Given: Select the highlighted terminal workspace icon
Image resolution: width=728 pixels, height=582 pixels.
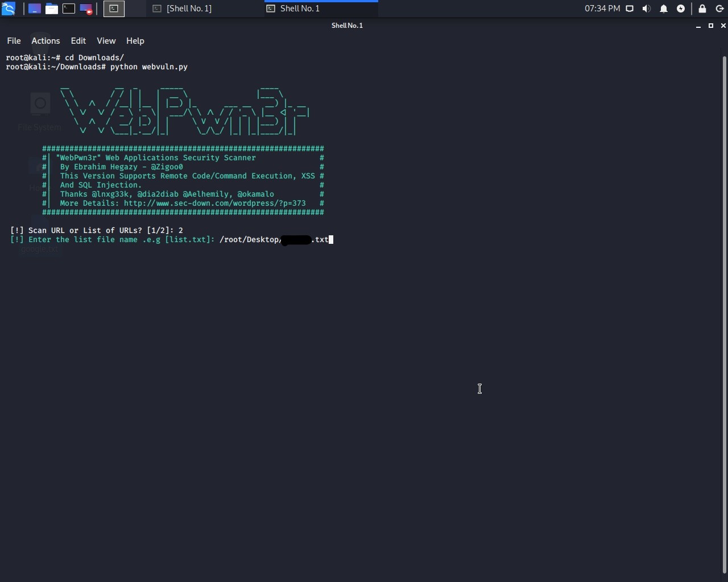Looking at the screenshot, I should pos(114,9).
